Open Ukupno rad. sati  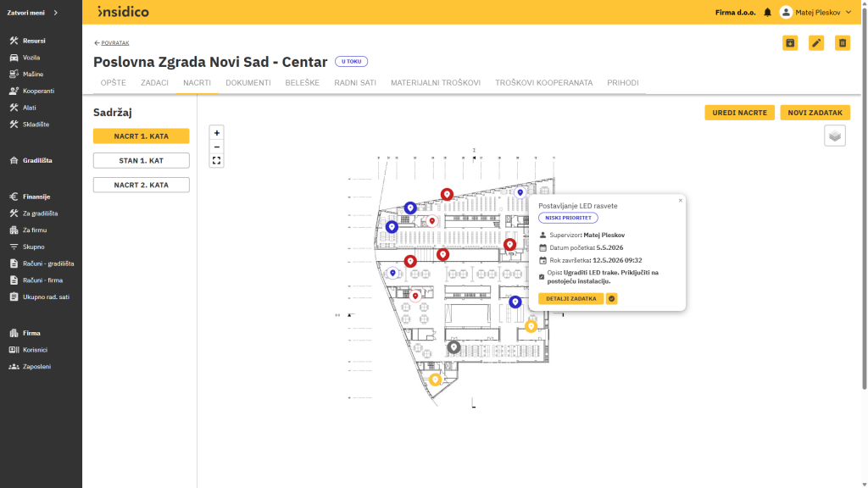tap(46, 297)
